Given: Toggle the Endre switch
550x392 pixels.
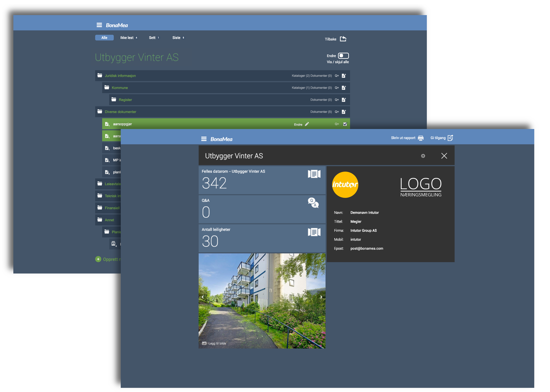Looking at the screenshot, I should (343, 56).
